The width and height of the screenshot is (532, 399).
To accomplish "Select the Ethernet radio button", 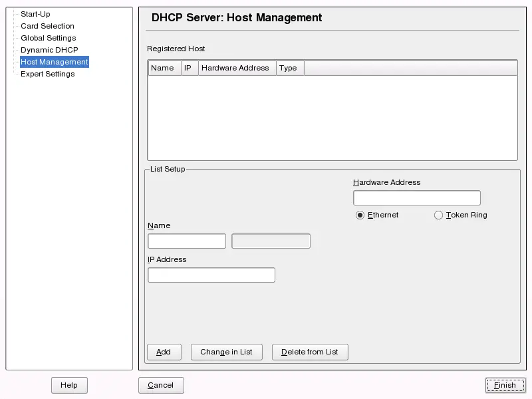I will (x=360, y=215).
